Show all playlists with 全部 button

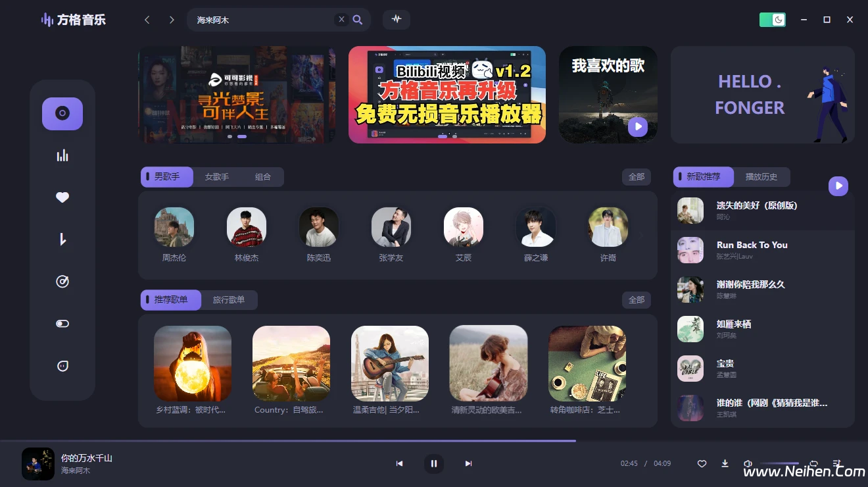click(637, 300)
